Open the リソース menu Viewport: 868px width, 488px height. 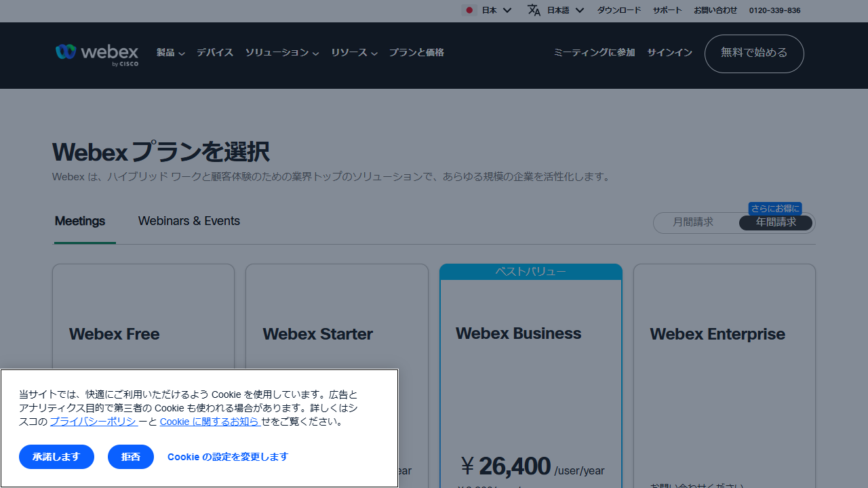coord(355,53)
